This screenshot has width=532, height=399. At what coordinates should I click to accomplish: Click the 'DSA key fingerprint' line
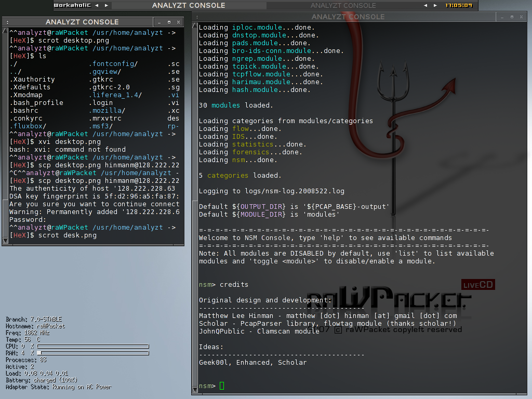95,196
